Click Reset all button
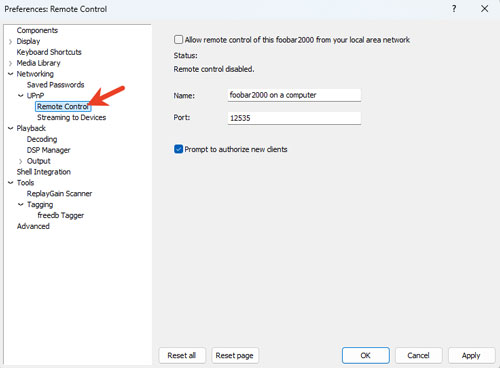The image size is (500, 368). pos(182,355)
